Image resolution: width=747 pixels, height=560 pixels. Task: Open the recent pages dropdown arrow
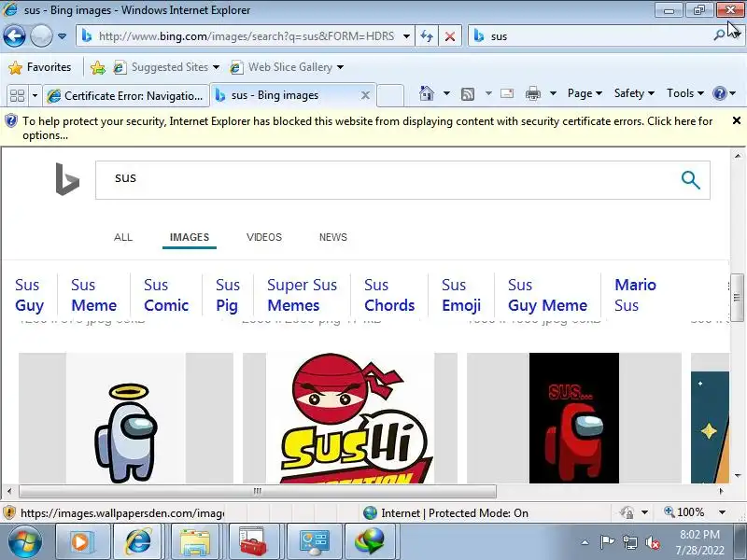62,36
